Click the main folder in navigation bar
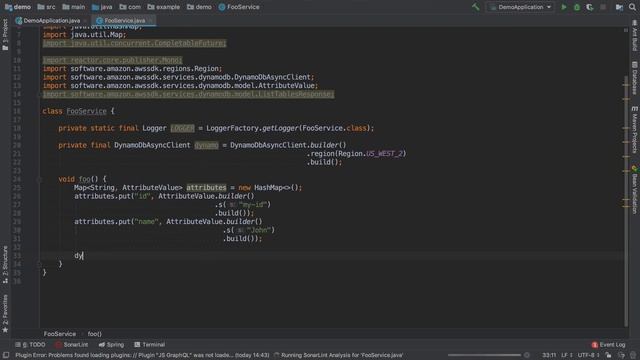The width and height of the screenshot is (640, 360). click(73, 7)
